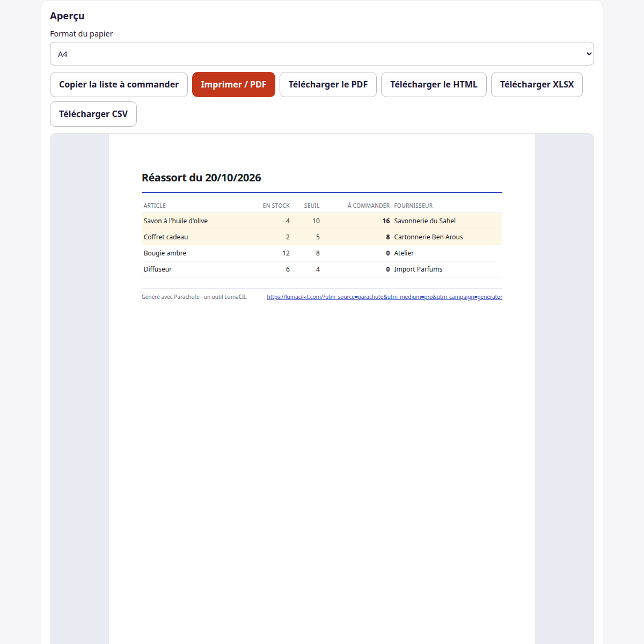Click Savonnerie du Sahel supplier cell

pyautogui.click(x=425, y=221)
